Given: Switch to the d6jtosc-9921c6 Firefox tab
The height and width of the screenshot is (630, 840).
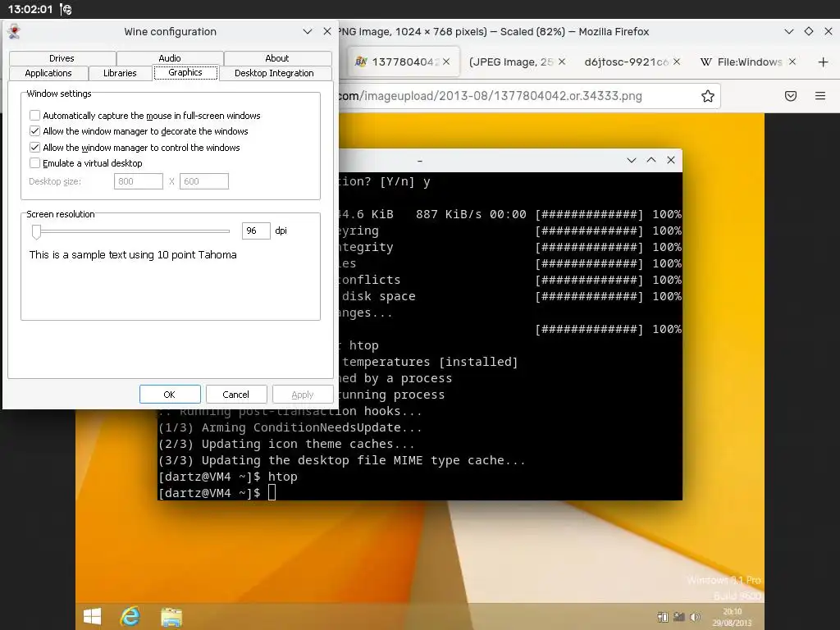Looking at the screenshot, I should [626, 62].
